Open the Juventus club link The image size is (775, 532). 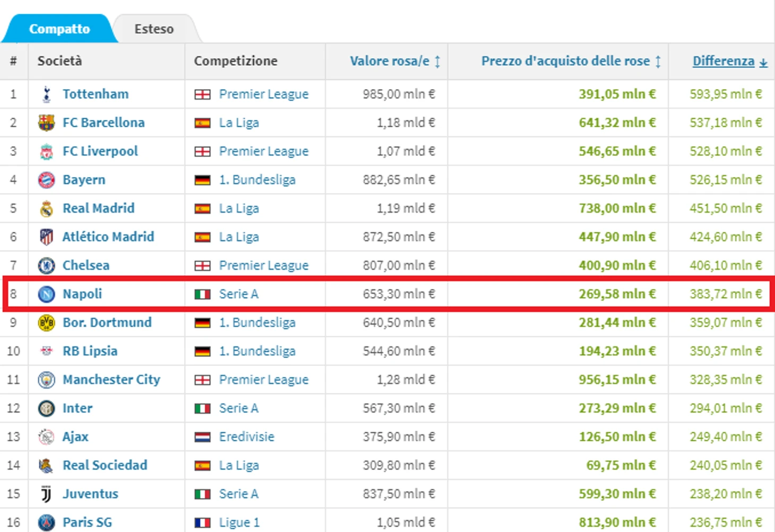coord(91,494)
